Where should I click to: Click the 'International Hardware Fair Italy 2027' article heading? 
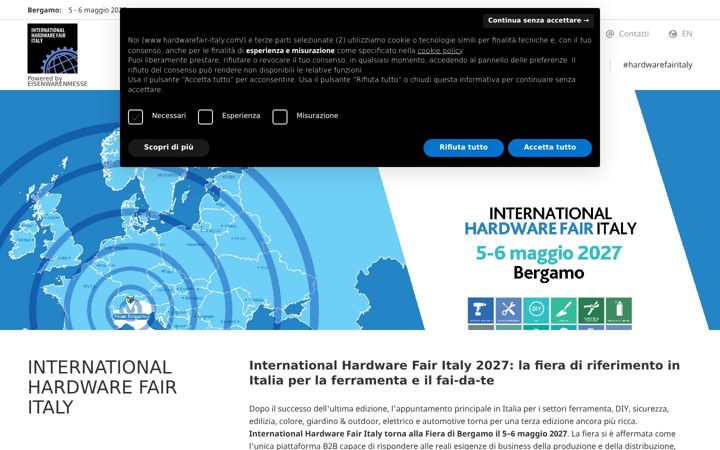point(464,373)
